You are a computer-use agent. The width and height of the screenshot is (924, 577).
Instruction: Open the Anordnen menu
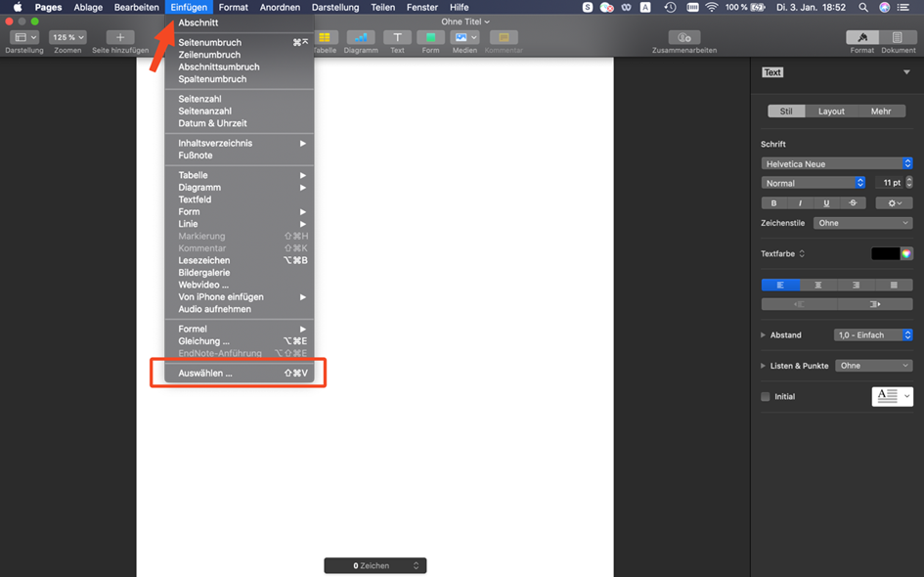280,7
